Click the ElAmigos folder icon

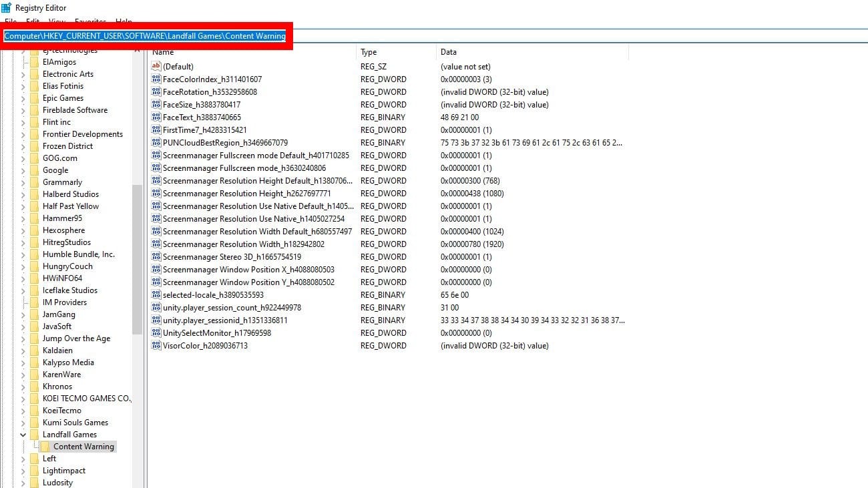coord(34,62)
